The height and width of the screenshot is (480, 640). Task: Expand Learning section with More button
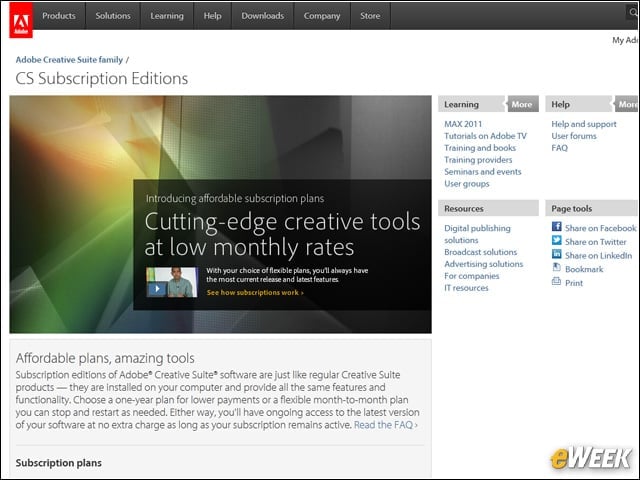pos(522,104)
